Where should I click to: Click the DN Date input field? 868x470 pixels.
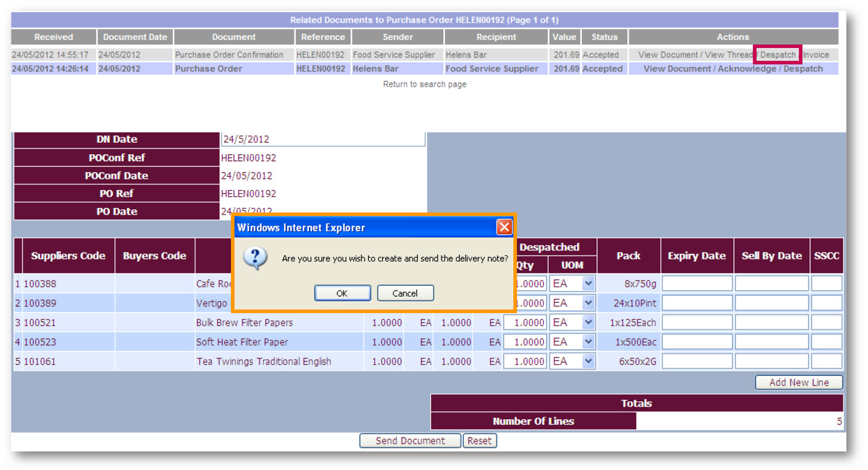pyautogui.click(x=323, y=139)
